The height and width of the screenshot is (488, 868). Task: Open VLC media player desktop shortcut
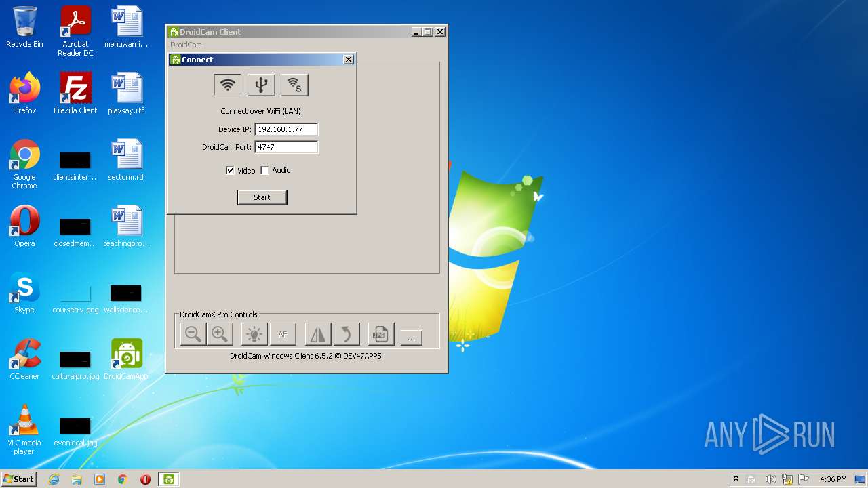(x=24, y=430)
